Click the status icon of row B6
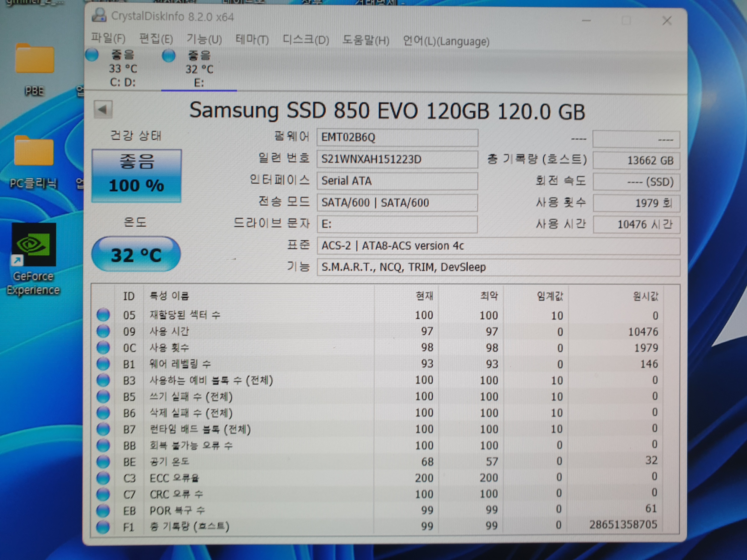Screen dimensions: 747x560 (x=103, y=412)
